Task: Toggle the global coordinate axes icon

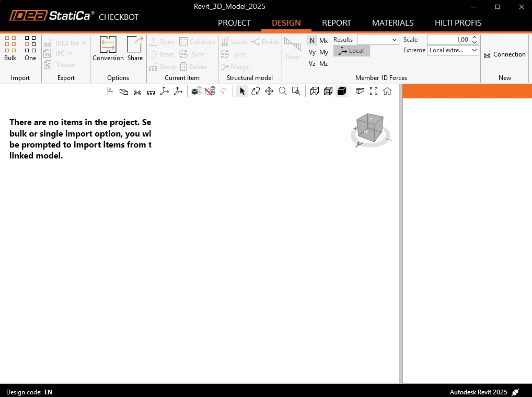Action: click(x=165, y=92)
